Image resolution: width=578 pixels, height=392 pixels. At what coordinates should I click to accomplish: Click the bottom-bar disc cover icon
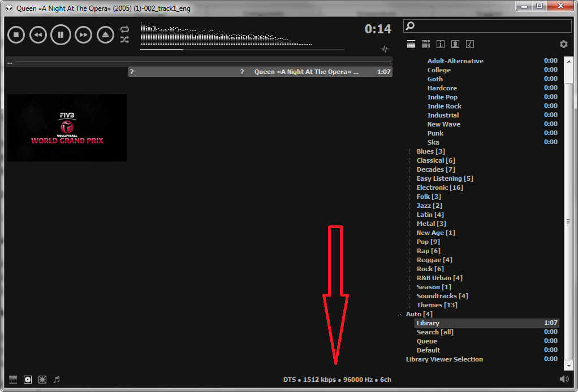click(x=28, y=380)
